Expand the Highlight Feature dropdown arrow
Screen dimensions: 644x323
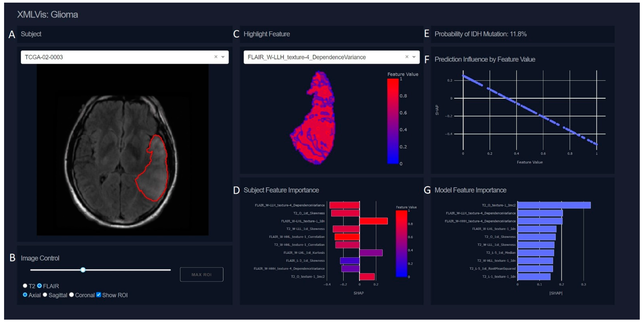click(x=414, y=57)
